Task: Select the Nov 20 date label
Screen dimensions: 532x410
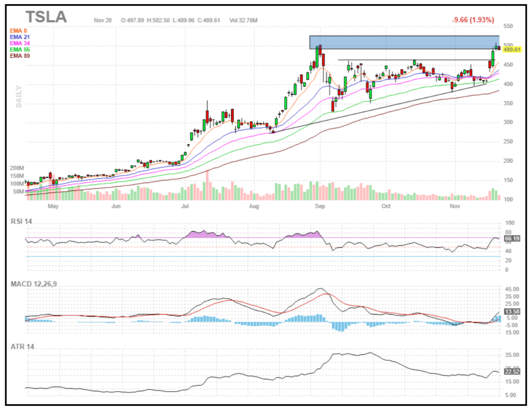Action: tap(102, 20)
